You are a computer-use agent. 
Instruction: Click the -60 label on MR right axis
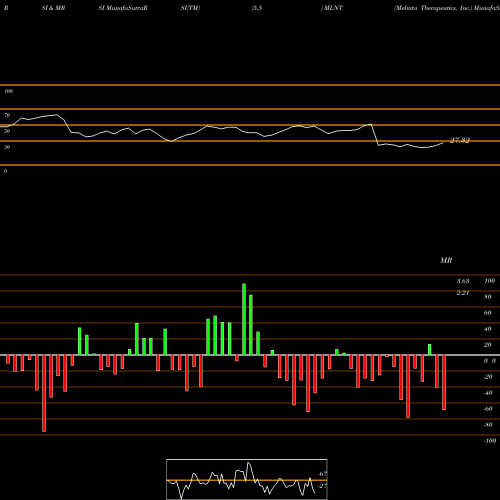488,409
